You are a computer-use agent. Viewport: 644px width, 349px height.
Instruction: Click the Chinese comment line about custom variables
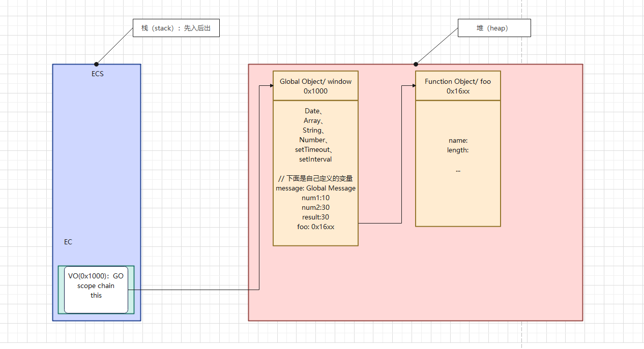(315, 178)
